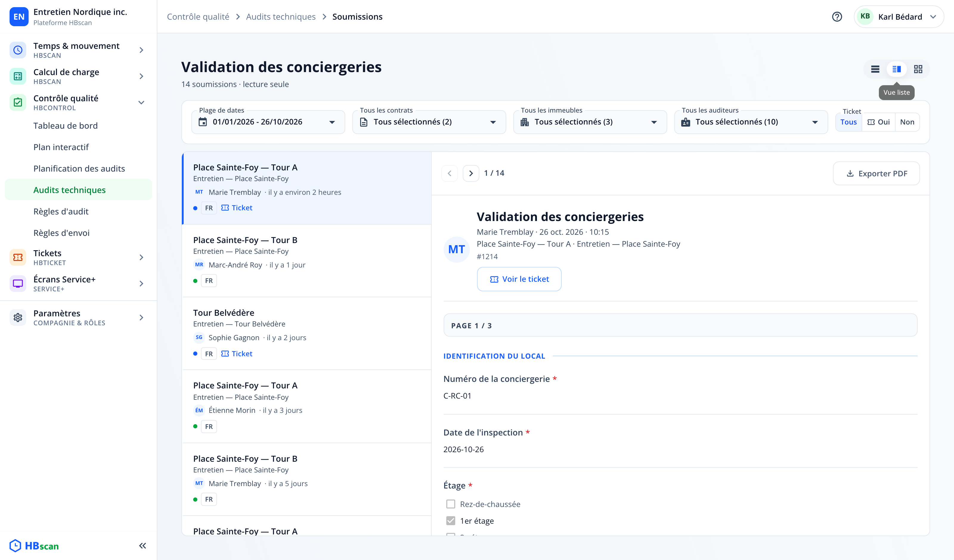
Task: Click the Temps & mouvement clock icon
Action: coord(18,50)
